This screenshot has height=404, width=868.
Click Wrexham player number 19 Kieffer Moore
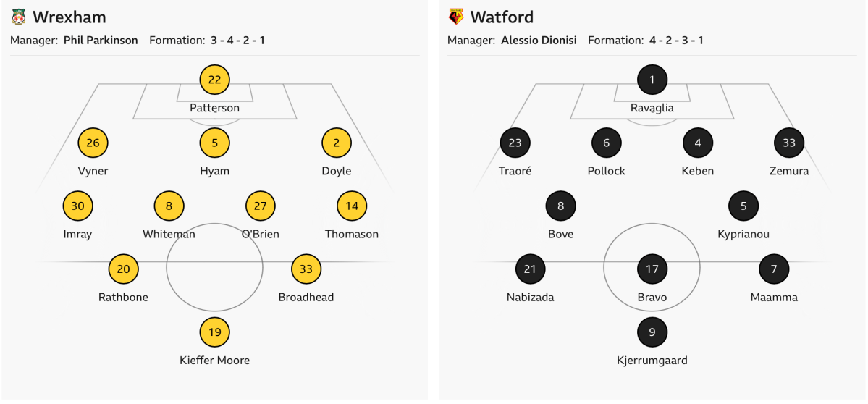[215, 332]
